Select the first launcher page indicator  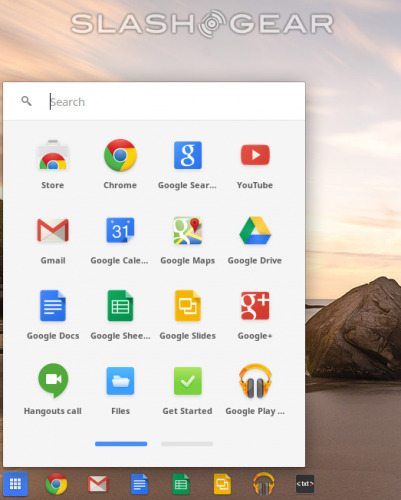[x=121, y=444]
